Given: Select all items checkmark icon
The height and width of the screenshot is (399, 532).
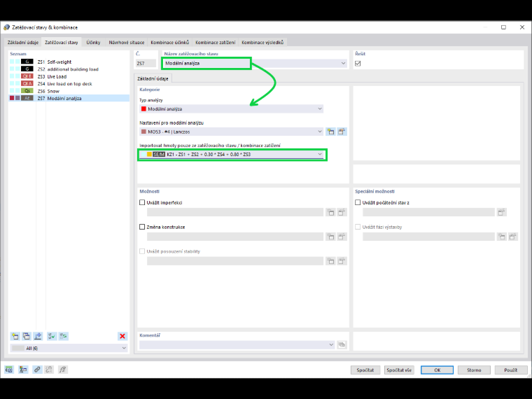Looking at the screenshot, I should (52, 336).
